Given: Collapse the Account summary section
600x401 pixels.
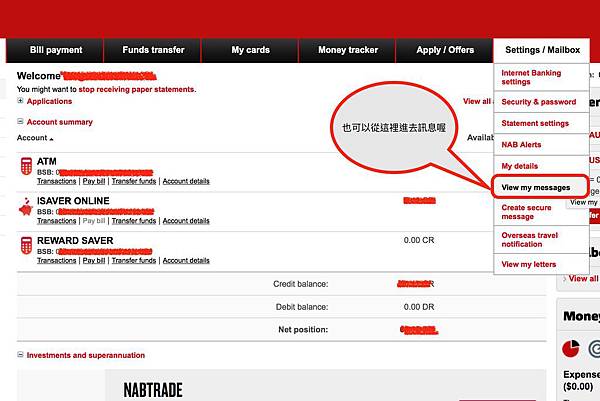Looking at the screenshot, I should (20, 121).
